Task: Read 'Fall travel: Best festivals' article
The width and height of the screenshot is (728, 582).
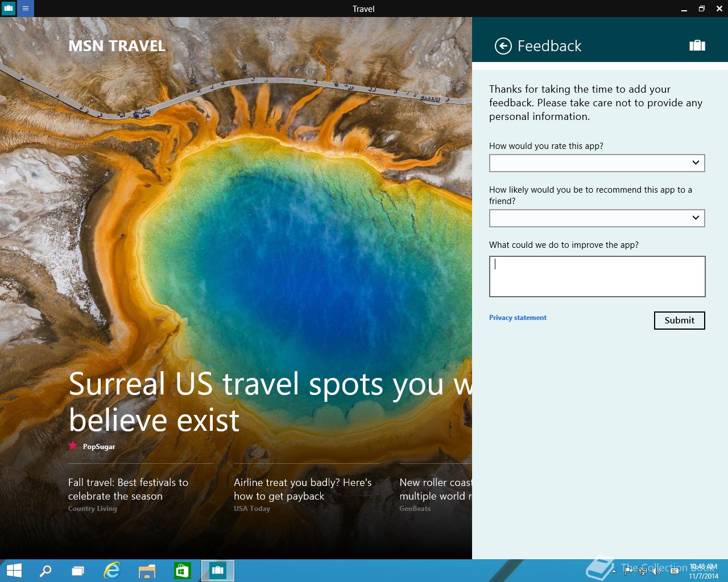Action: [x=128, y=489]
